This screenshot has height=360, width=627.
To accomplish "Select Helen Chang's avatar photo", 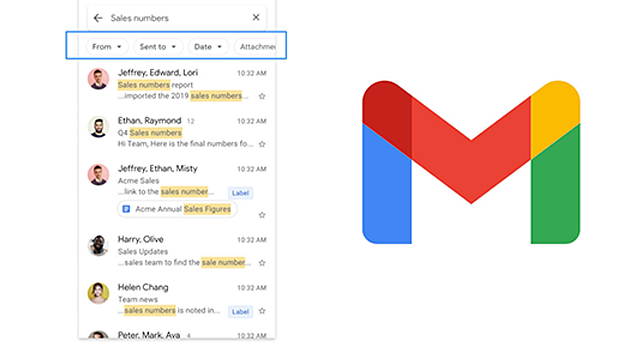I will click(x=98, y=293).
